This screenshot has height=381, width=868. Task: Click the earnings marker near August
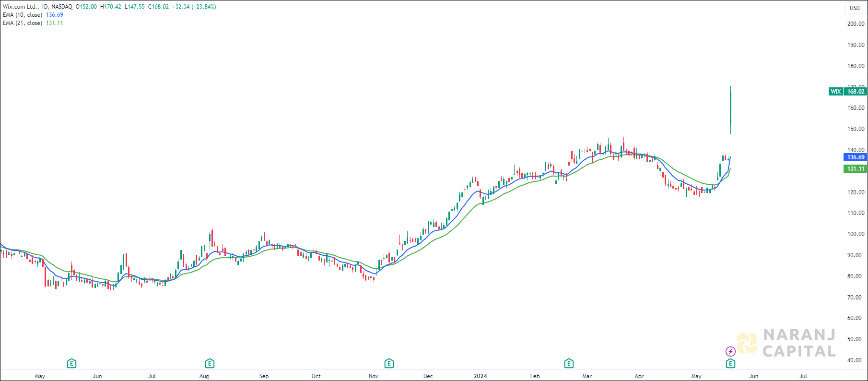coord(209,363)
